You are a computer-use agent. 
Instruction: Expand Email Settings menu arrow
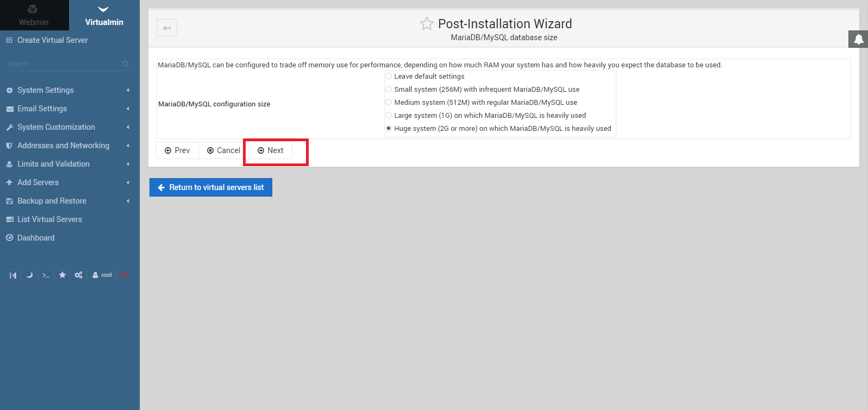click(x=128, y=109)
